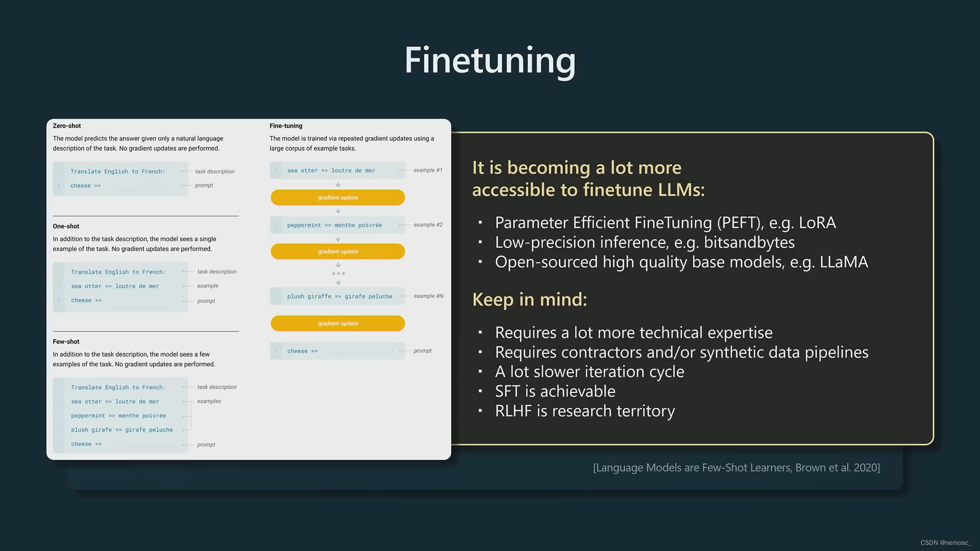Screen dimensions: 980x551
Task: Click 'A lot slower iteration cycle' bullet
Action: [x=590, y=372]
